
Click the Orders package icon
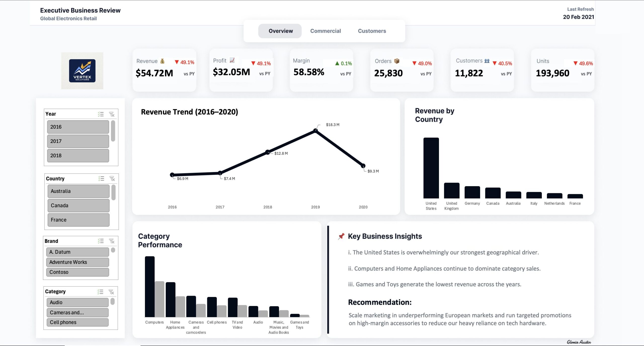[397, 61]
